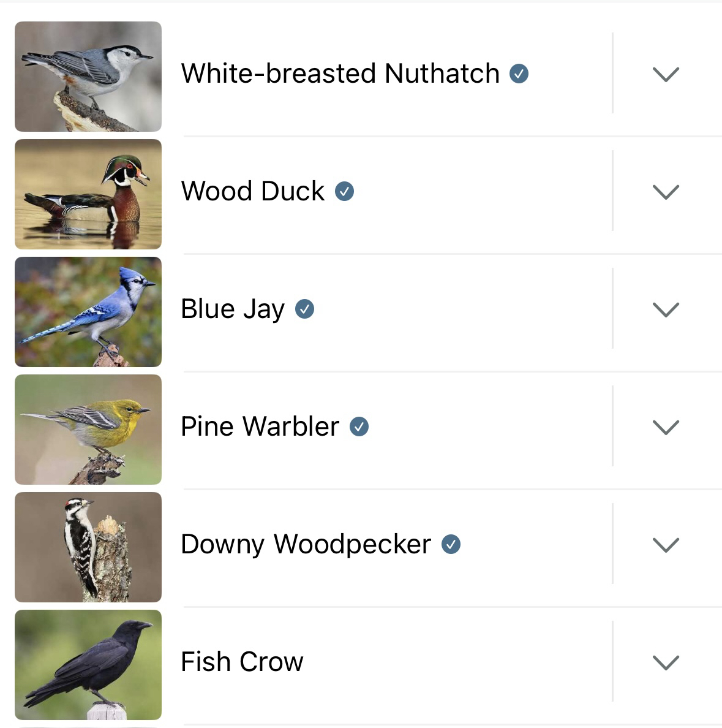View the Fish Crow photo thumbnail

(88, 665)
